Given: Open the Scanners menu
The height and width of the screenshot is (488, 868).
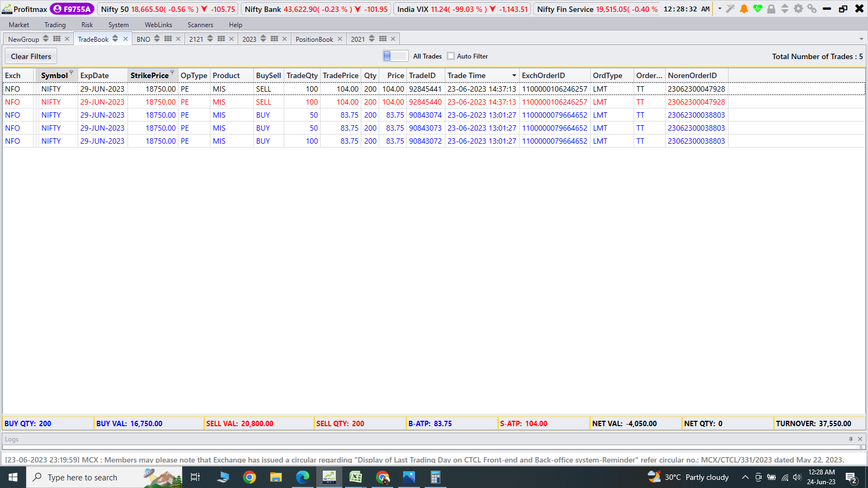Looking at the screenshot, I should [x=200, y=25].
